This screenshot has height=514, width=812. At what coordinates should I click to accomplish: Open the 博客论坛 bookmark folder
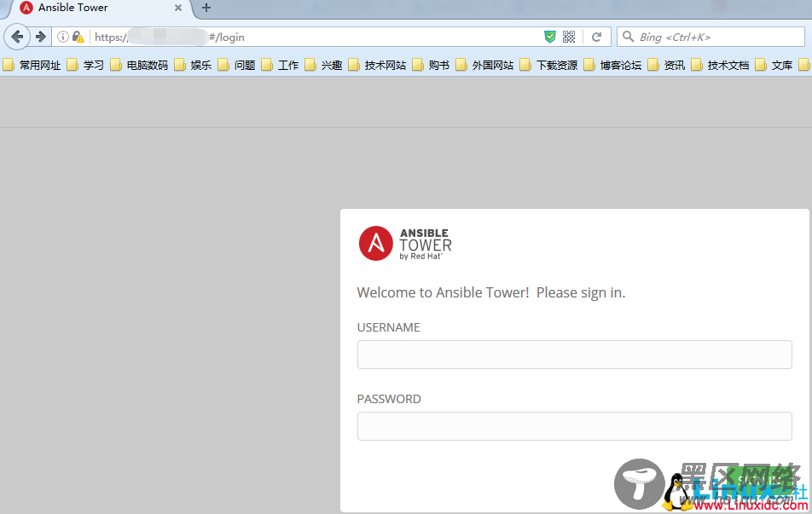[x=613, y=65]
